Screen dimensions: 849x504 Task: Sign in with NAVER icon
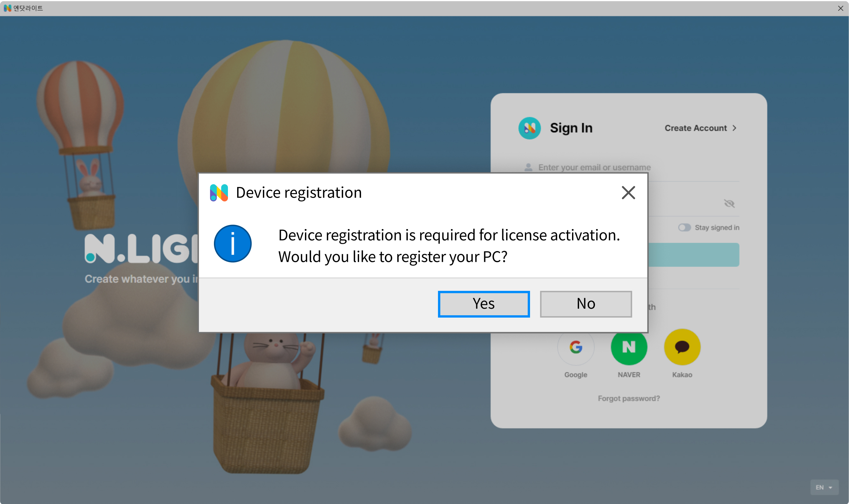[629, 347]
